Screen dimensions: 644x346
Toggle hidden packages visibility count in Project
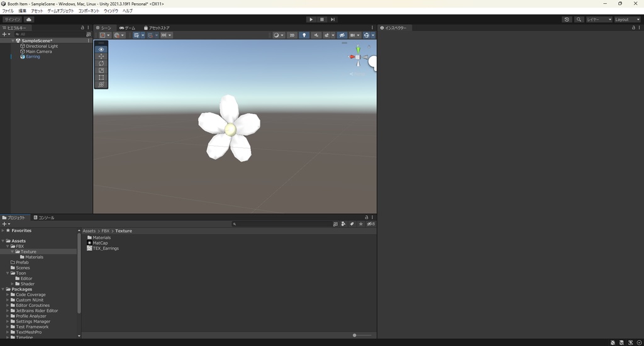[370, 224]
